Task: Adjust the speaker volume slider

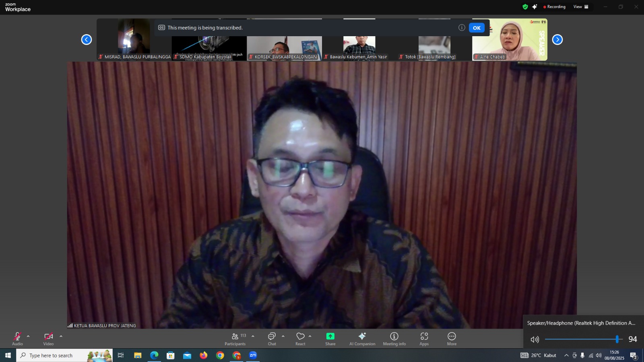Action: point(617,339)
